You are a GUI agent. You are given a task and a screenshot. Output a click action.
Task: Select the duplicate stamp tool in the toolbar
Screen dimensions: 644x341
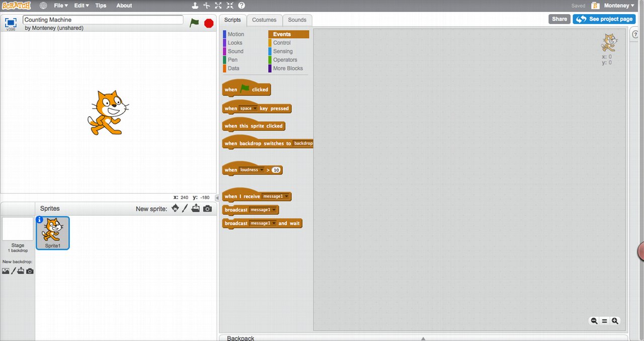pyautogui.click(x=195, y=6)
